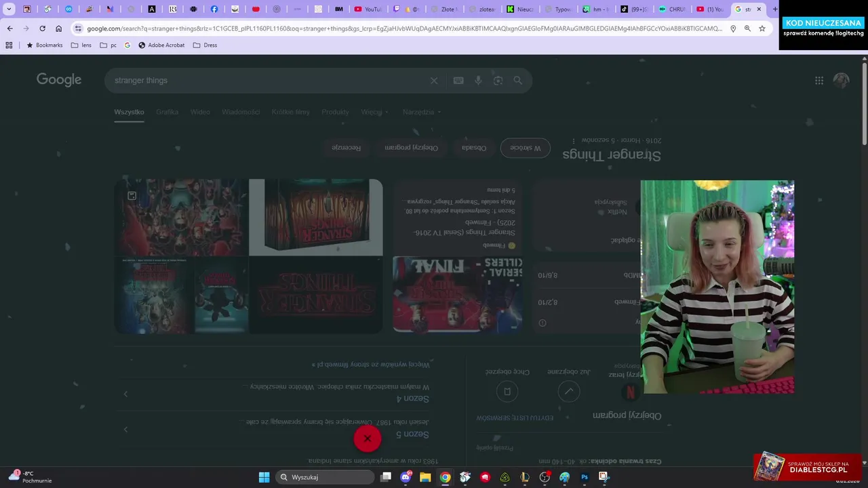Open OBS Studio from the taskbar

545,477
